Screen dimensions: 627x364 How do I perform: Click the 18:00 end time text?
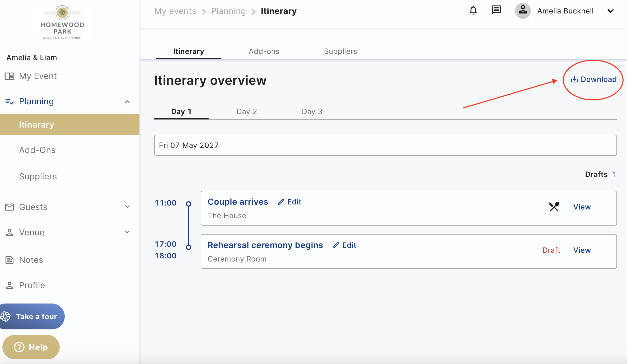(166, 256)
